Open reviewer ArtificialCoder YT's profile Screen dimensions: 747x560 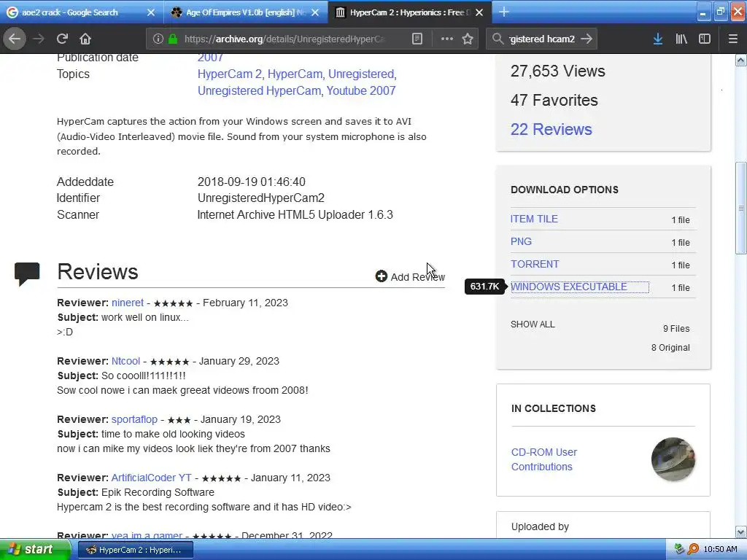(152, 478)
